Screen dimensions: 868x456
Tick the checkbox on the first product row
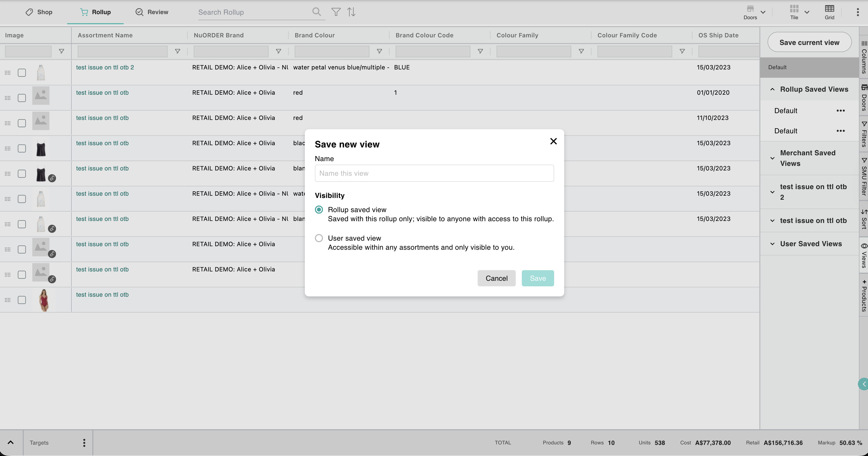click(22, 72)
